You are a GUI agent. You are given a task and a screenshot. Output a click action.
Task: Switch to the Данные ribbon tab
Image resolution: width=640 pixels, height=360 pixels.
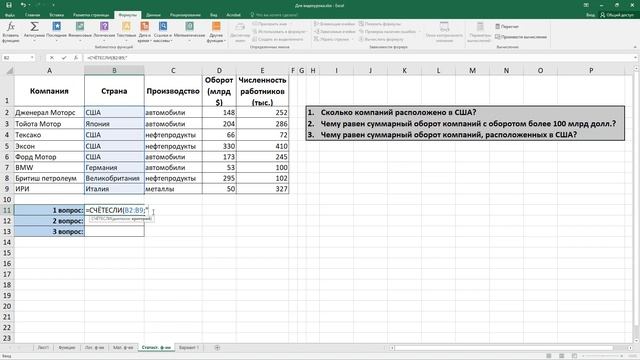[x=153, y=15]
